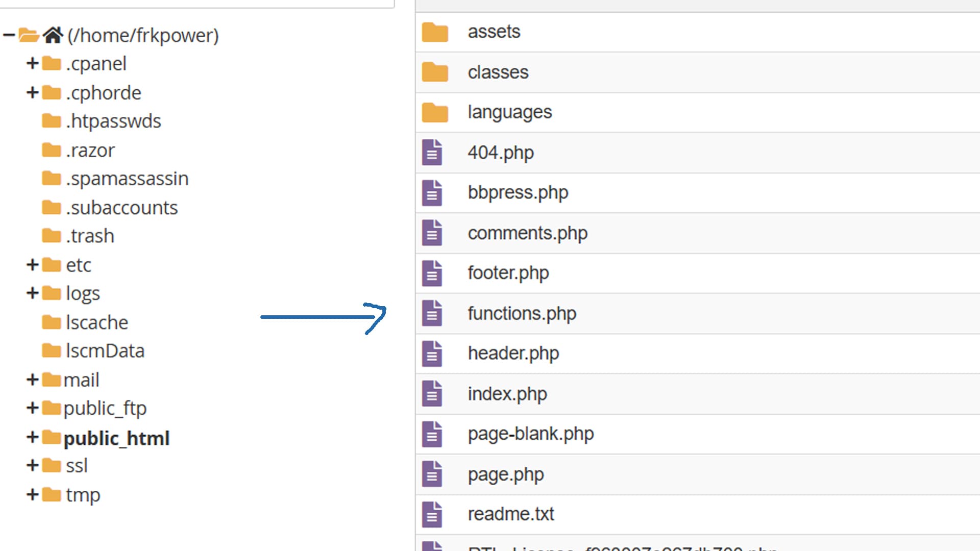Click the index.php file icon
This screenshot has width=980, height=551.
pyautogui.click(x=432, y=393)
